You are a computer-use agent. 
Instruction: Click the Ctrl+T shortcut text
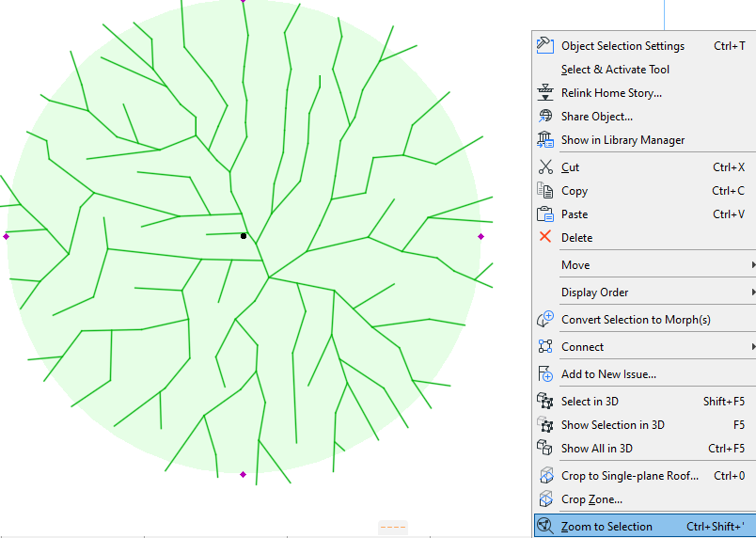point(729,46)
